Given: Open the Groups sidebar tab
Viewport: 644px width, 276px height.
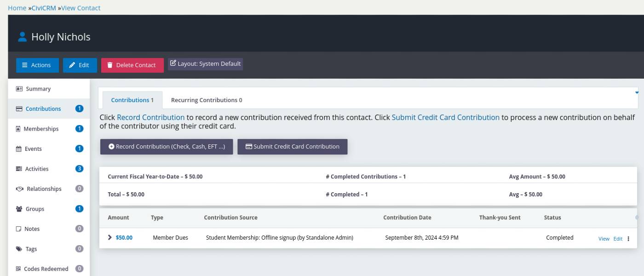Looking at the screenshot, I should point(49,209).
